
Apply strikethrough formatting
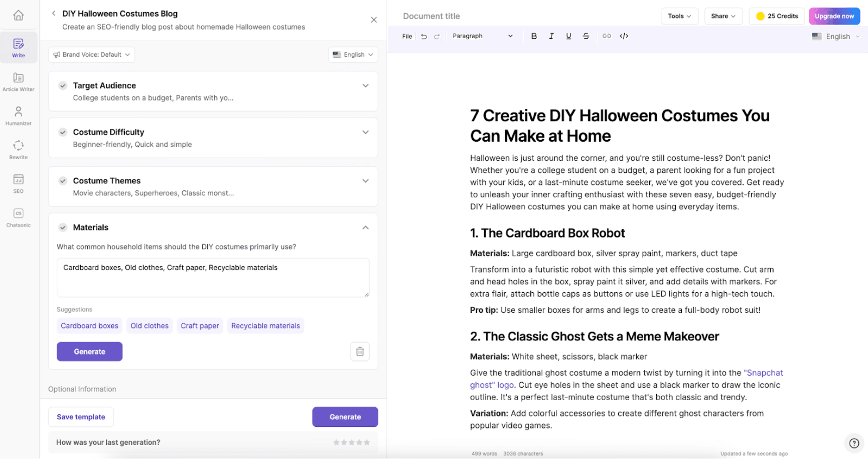pos(586,36)
